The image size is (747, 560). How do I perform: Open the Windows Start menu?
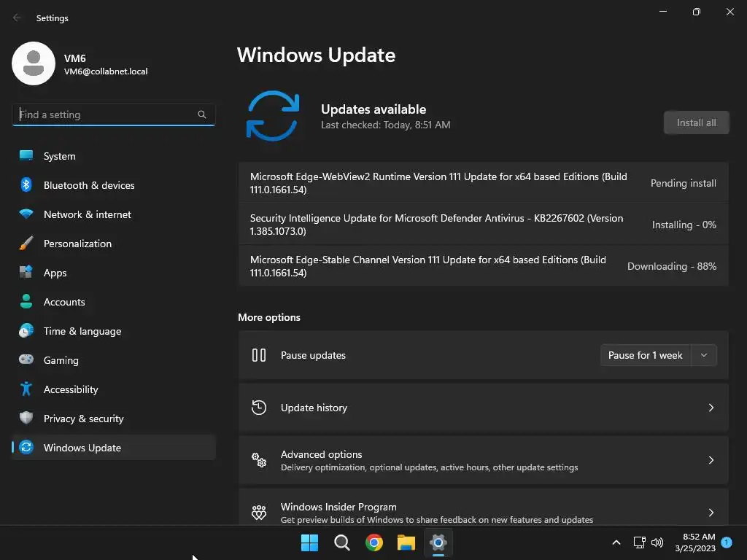(309, 542)
